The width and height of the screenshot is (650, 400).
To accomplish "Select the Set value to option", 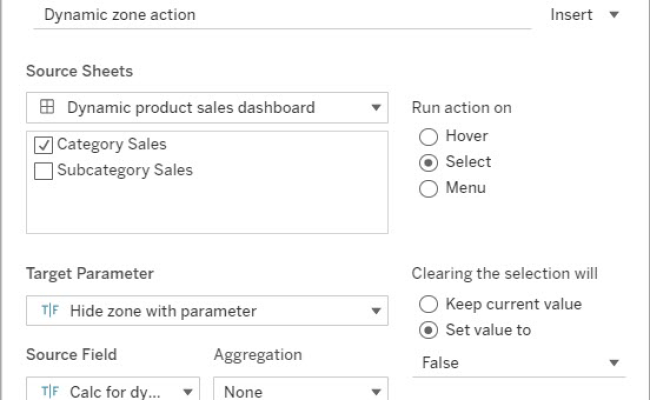I will pyautogui.click(x=428, y=330).
